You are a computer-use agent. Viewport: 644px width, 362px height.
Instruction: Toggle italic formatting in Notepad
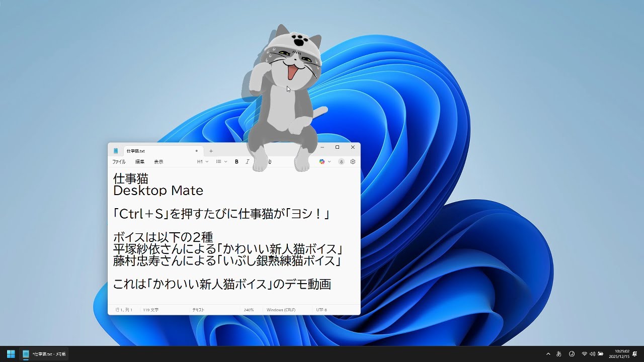point(248,161)
